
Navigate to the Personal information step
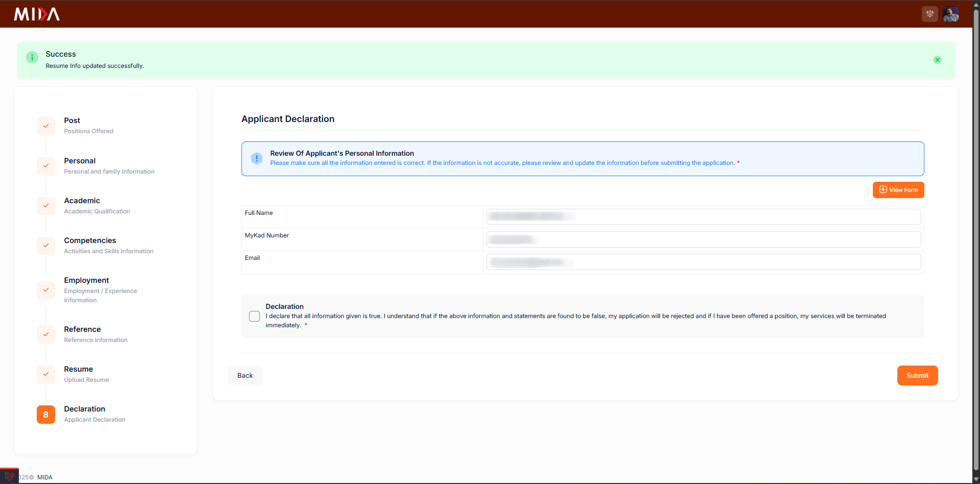(x=80, y=161)
